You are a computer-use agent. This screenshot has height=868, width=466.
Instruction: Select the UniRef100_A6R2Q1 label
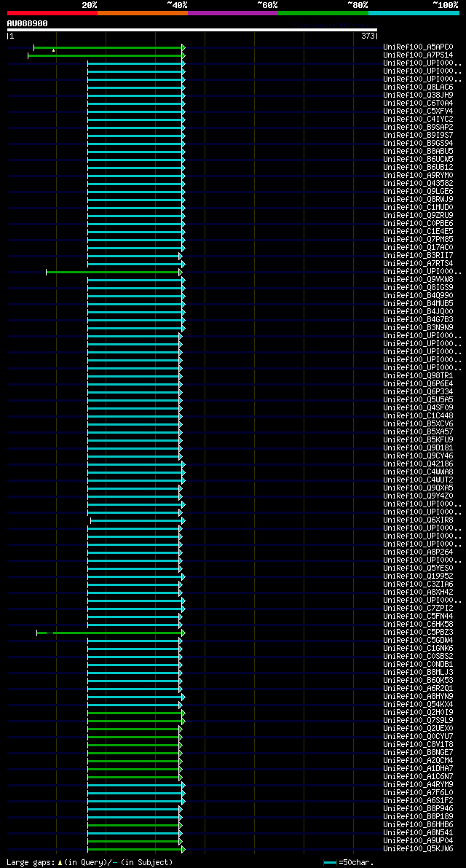418,689
